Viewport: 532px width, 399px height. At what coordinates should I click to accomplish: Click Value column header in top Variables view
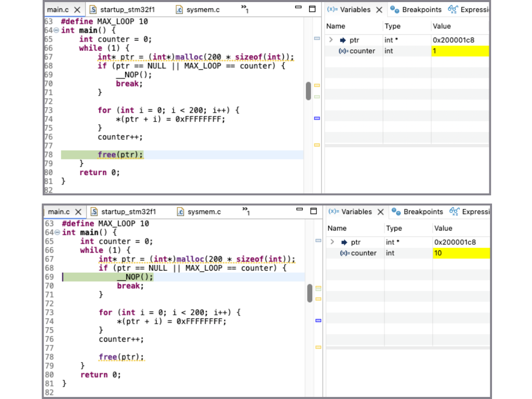pos(442,26)
